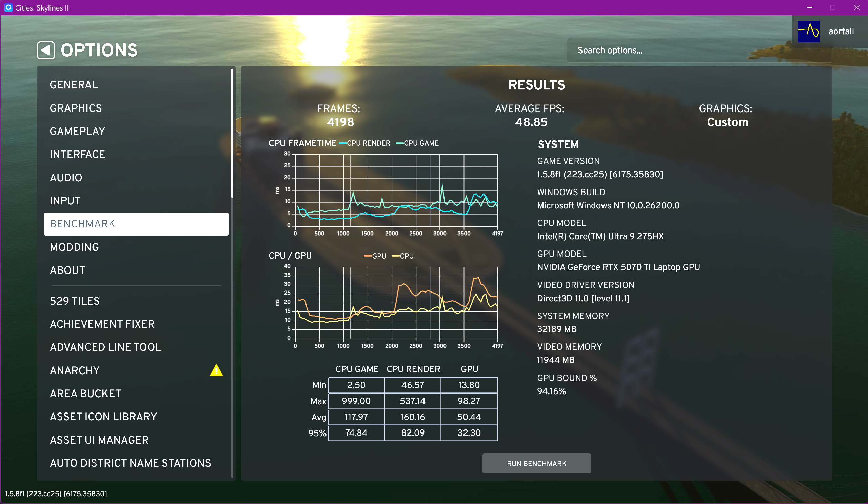Open the About section

136,270
